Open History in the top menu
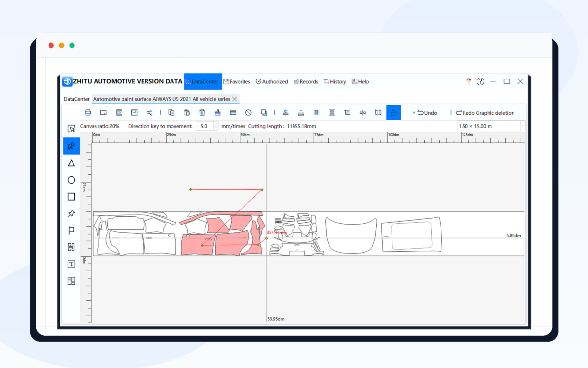The image size is (588, 368). [335, 81]
